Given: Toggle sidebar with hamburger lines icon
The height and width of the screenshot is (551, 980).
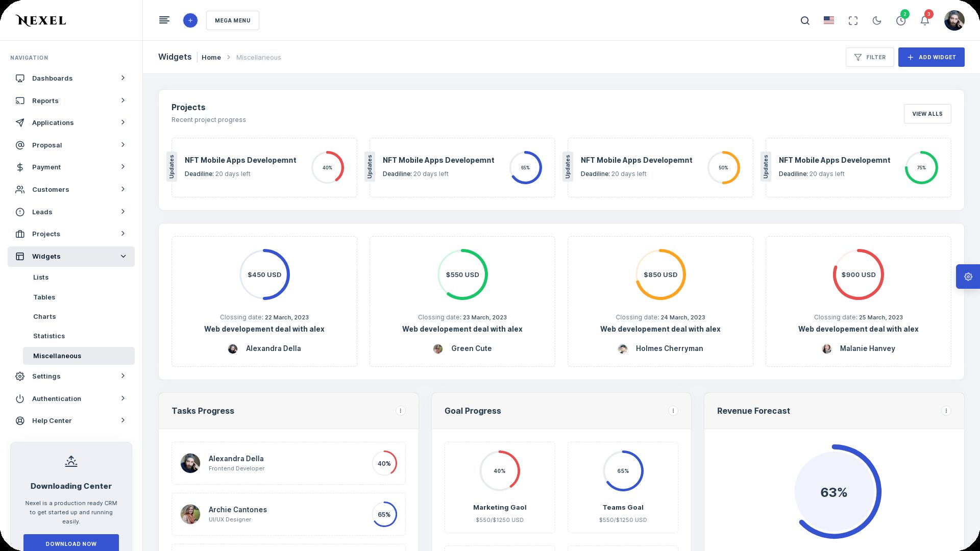Looking at the screenshot, I should (164, 20).
